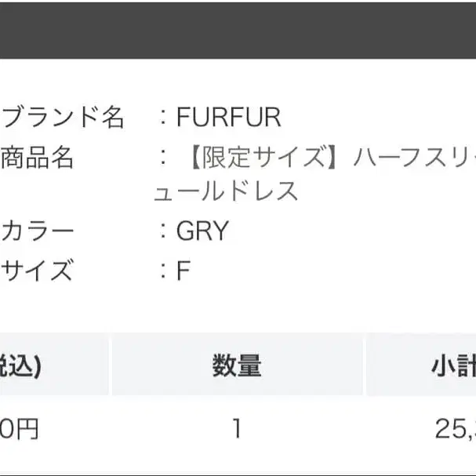This screenshot has height=476, width=476.
Task: Click the size value F
Action: [x=183, y=271]
